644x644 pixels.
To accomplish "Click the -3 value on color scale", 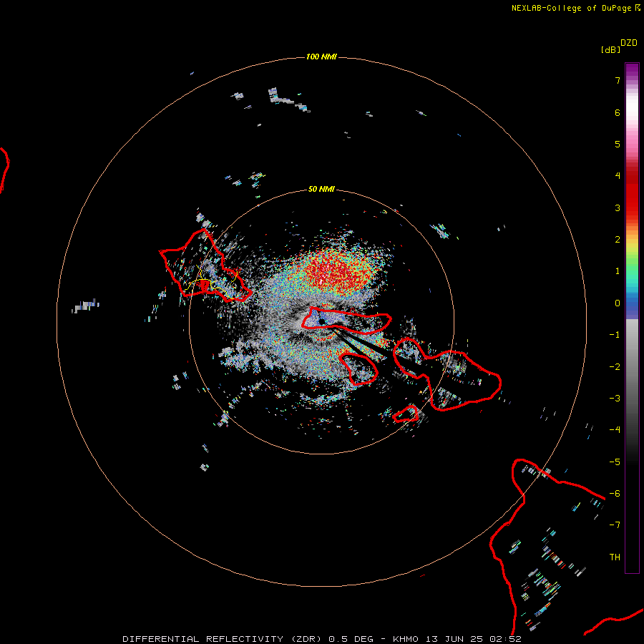I will [615, 399].
